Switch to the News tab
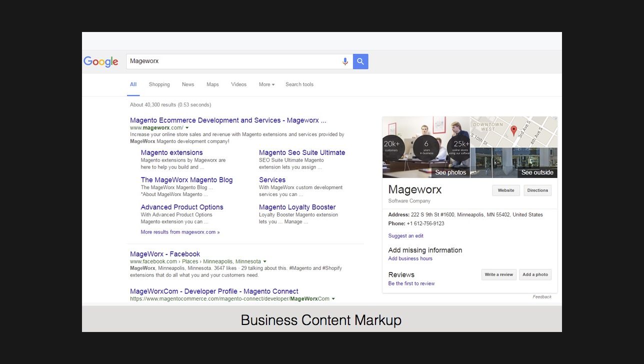This screenshot has width=644, height=364. point(188,84)
